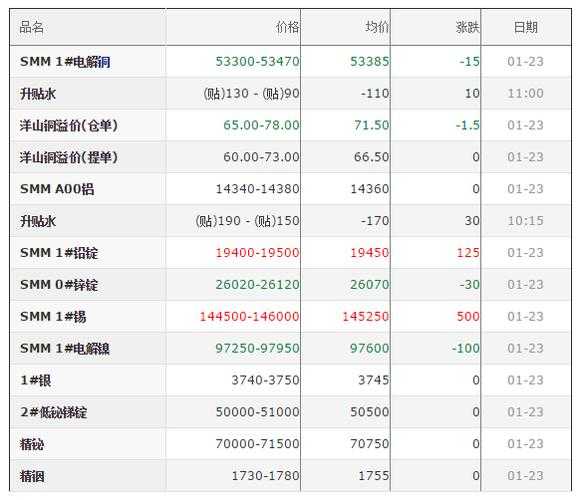Select average price 145250
Viewport: 582px width, 500px height.
click(x=366, y=317)
